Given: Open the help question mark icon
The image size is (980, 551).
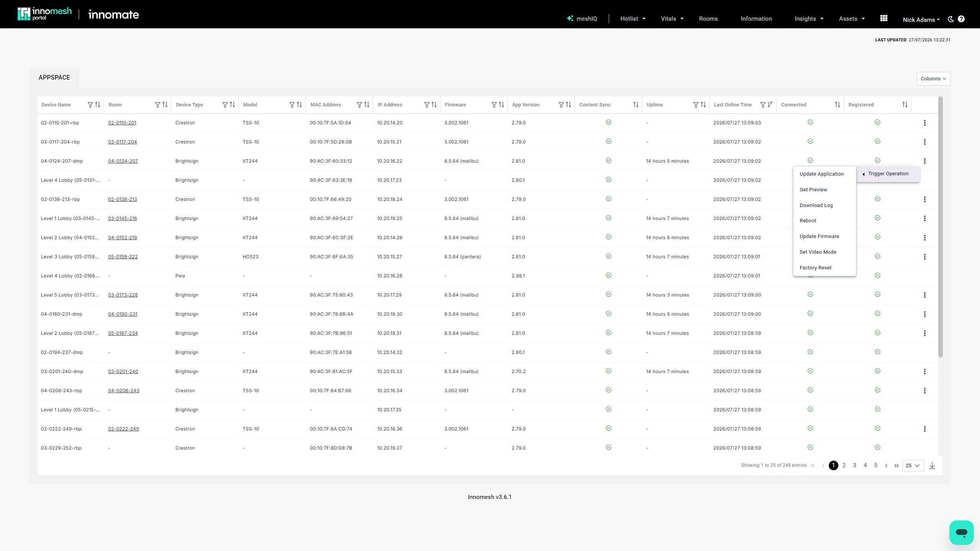Looking at the screenshot, I should [x=961, y=19].
